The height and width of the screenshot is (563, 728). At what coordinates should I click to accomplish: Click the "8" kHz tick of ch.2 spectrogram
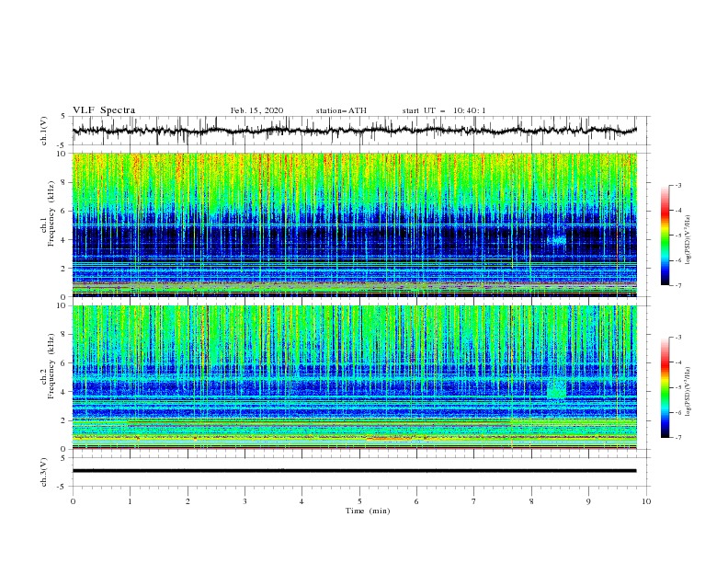(64, 335)
